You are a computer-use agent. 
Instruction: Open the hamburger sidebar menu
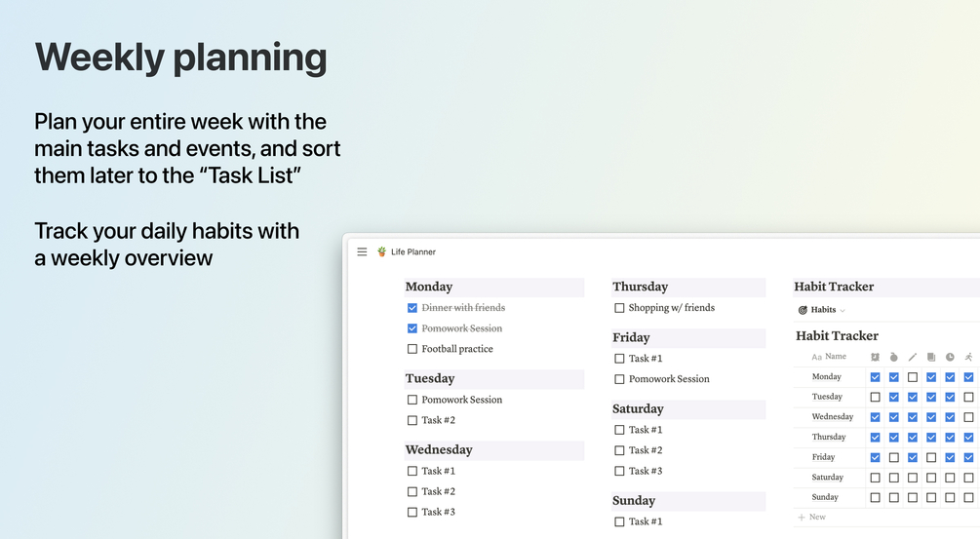(x=362, y=252)
